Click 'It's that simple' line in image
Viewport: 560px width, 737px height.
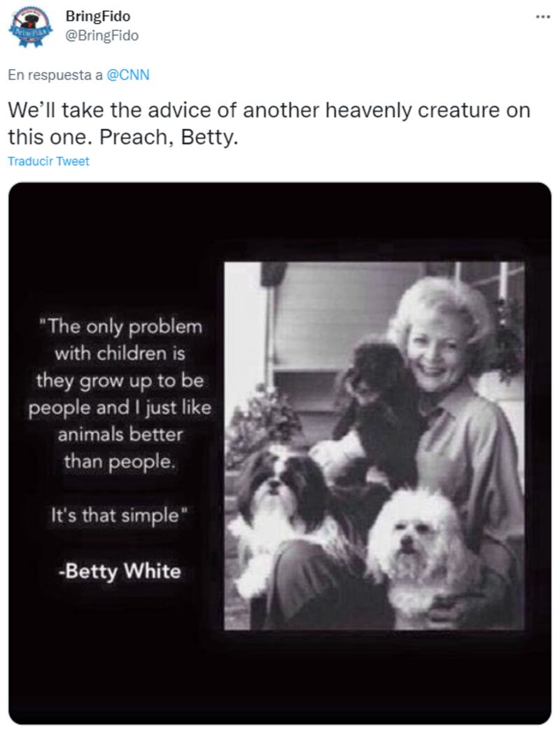point(119,516)
